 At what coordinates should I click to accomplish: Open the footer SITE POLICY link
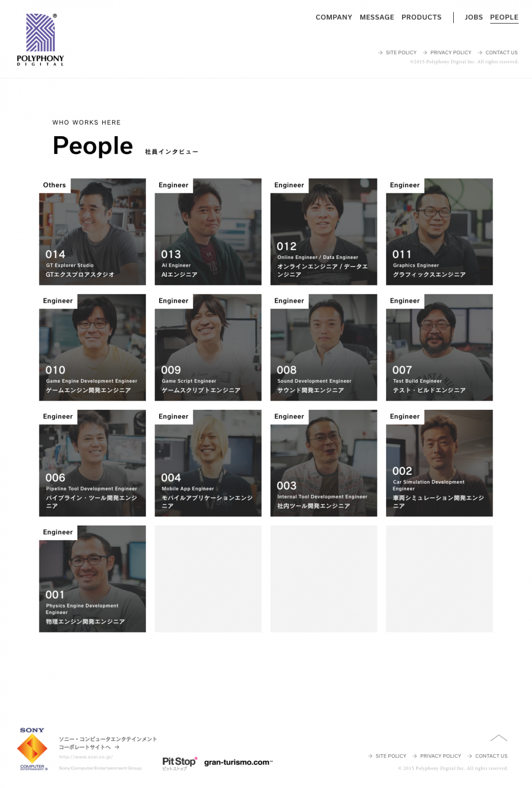[391, 756]
